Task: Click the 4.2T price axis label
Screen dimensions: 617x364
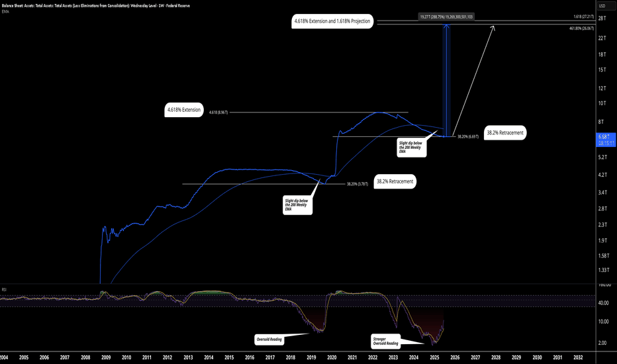Action: pyautogui.click(x=602, y=175)
